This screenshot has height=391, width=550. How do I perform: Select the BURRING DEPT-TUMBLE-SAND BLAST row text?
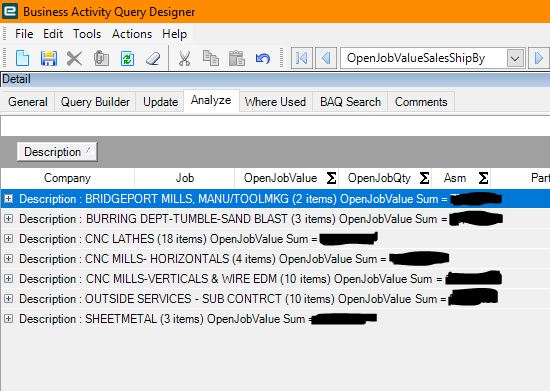coord(233,219)
